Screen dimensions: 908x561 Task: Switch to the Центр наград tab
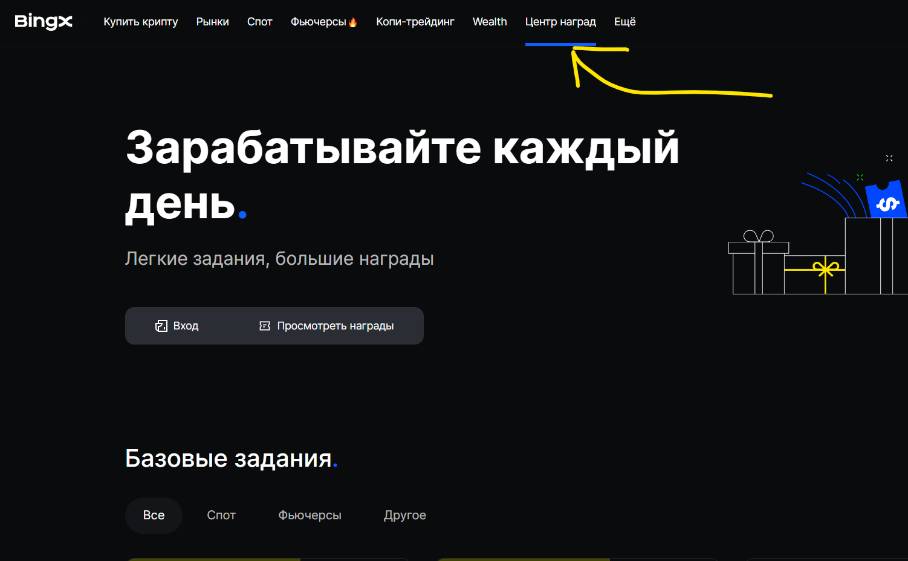(x=560, y=22)
